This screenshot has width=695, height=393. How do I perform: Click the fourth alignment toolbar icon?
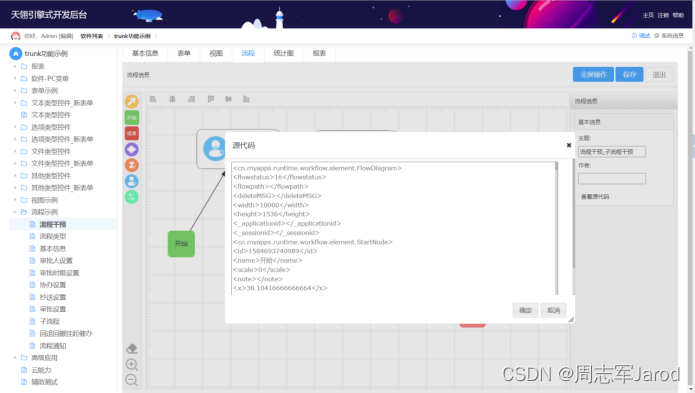coord(211,99)
